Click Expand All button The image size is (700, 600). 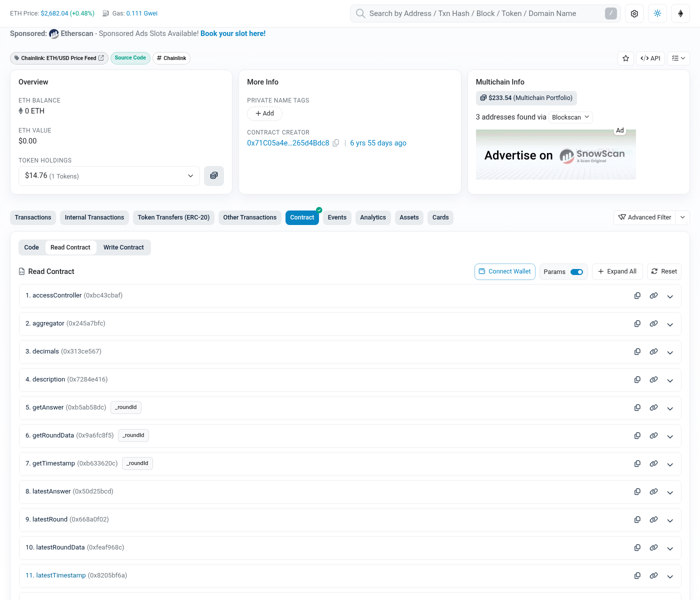tap(617, 271)
